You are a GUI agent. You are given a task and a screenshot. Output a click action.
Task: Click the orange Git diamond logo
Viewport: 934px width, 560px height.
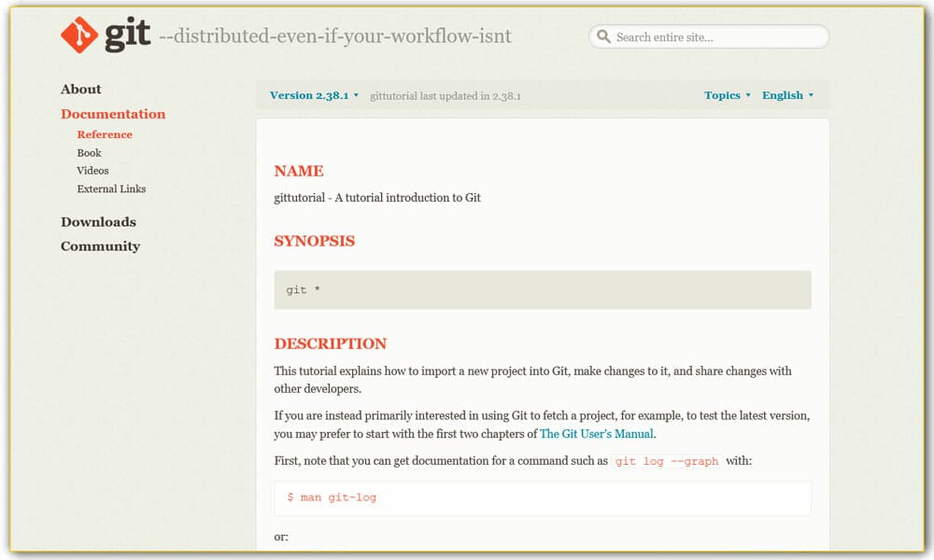coord(79,36)
